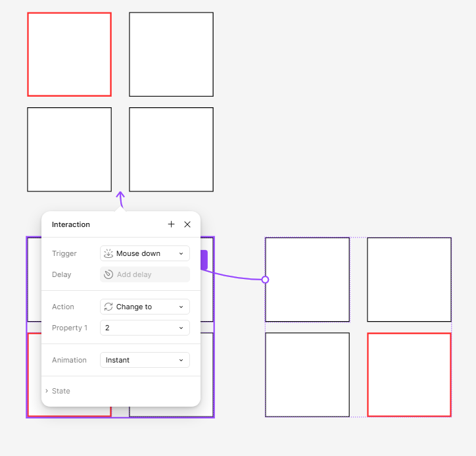476x456 pixels.
Task: Add another interaction with the plus icon
Action: pyautogui.click(x=171, y=224)
